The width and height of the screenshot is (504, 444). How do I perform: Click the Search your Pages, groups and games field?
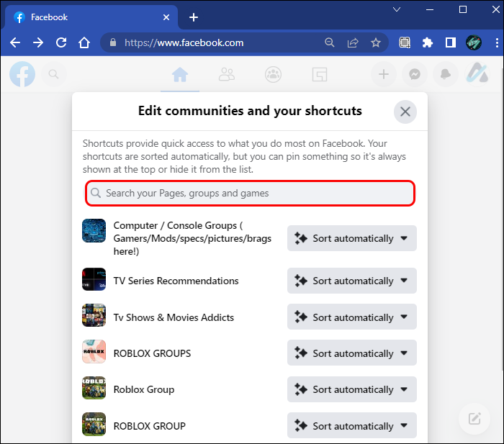[251, 193]
